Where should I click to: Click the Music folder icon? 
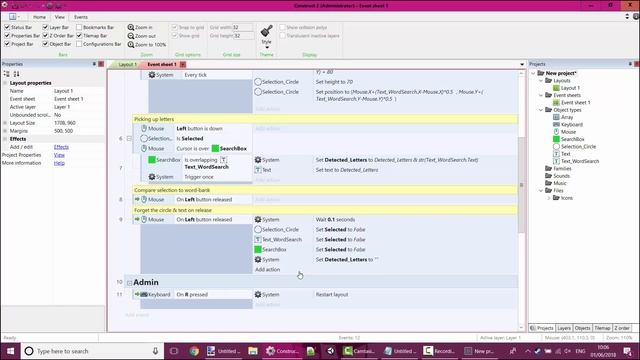click(x=549, y=183)
